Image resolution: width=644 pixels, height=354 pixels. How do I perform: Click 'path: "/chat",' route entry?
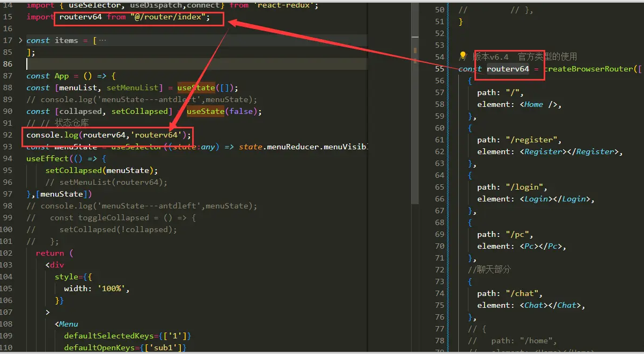510,293
